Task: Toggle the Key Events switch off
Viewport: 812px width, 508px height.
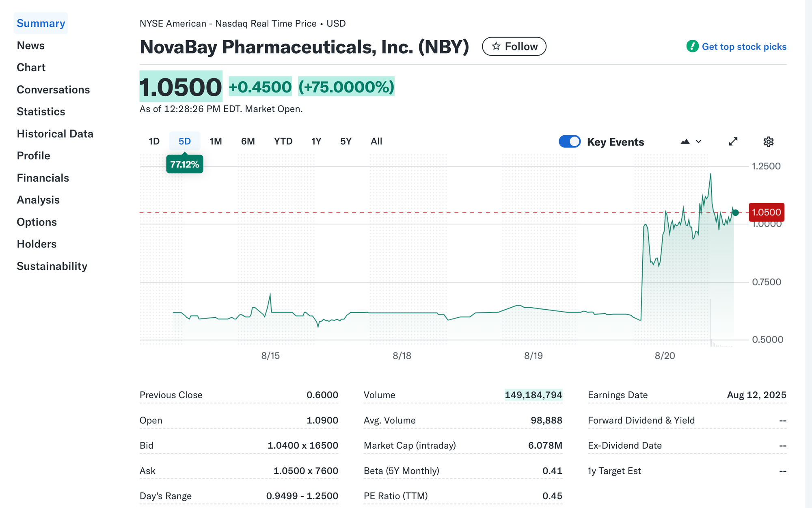Action: pos(570,141)
